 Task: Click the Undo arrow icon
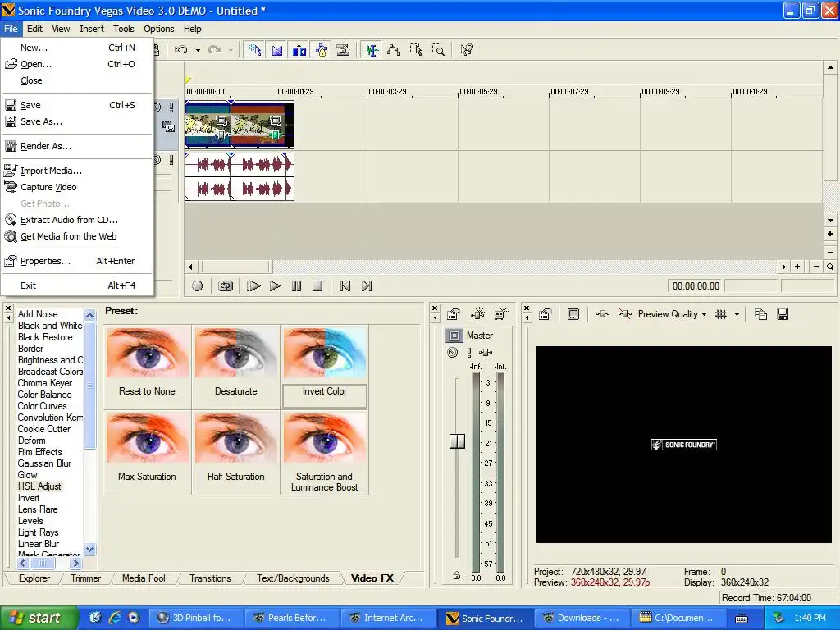coord(181,50)
